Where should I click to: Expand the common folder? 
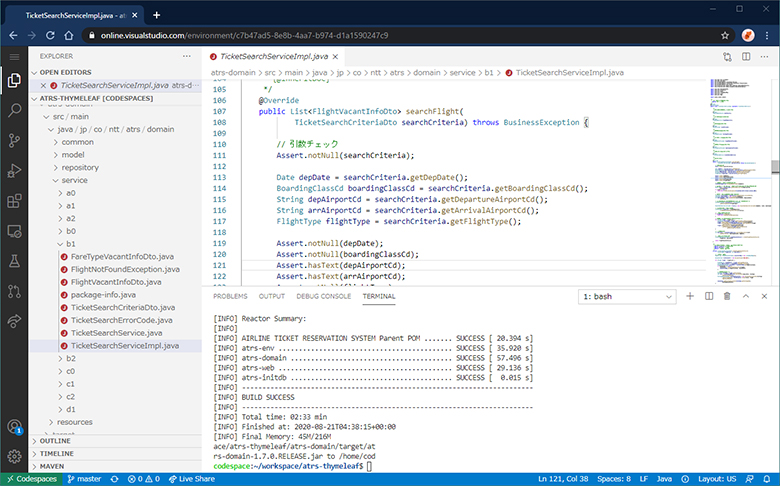[78, 142]
